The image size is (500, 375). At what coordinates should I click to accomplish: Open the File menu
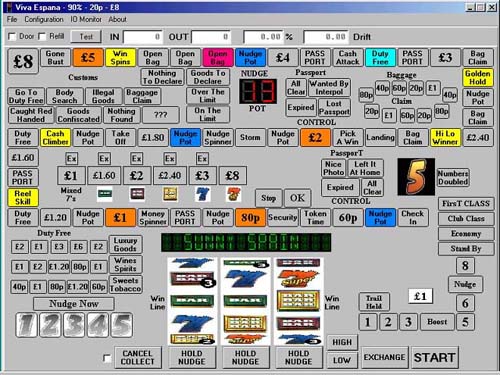(12, 19)
